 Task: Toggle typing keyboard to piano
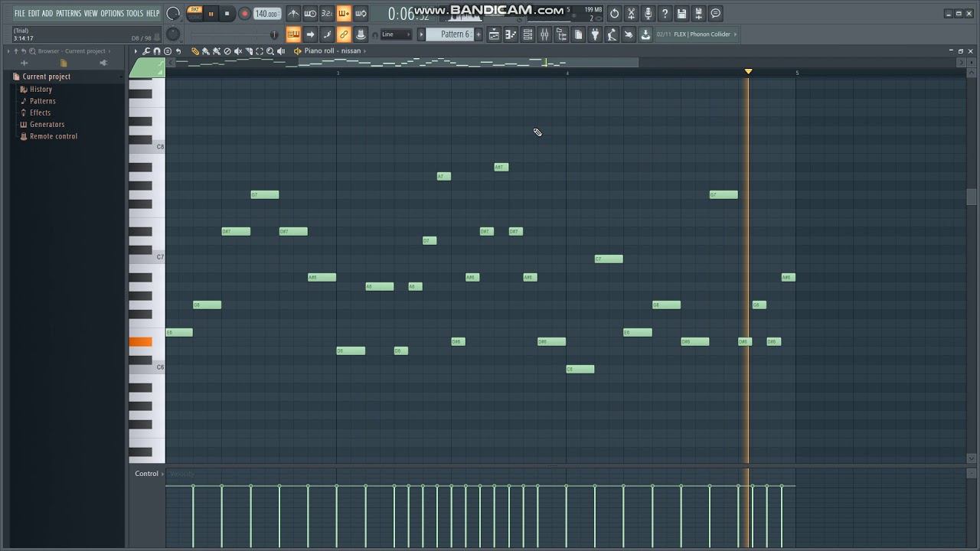(293, 34)
